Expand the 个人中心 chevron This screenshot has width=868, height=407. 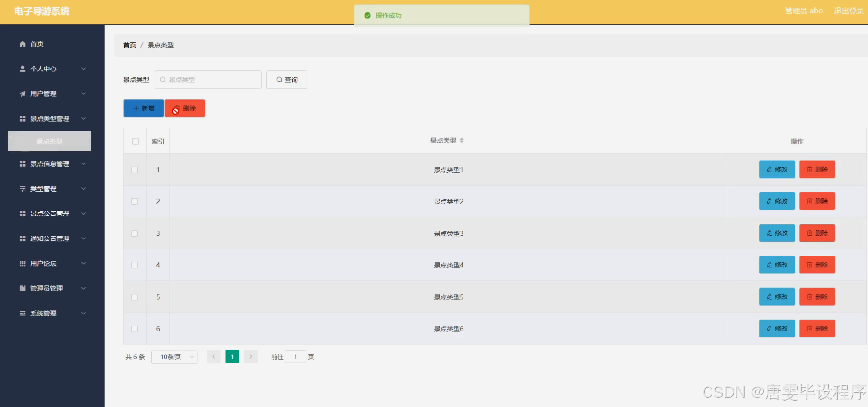(x=84, y=69)
